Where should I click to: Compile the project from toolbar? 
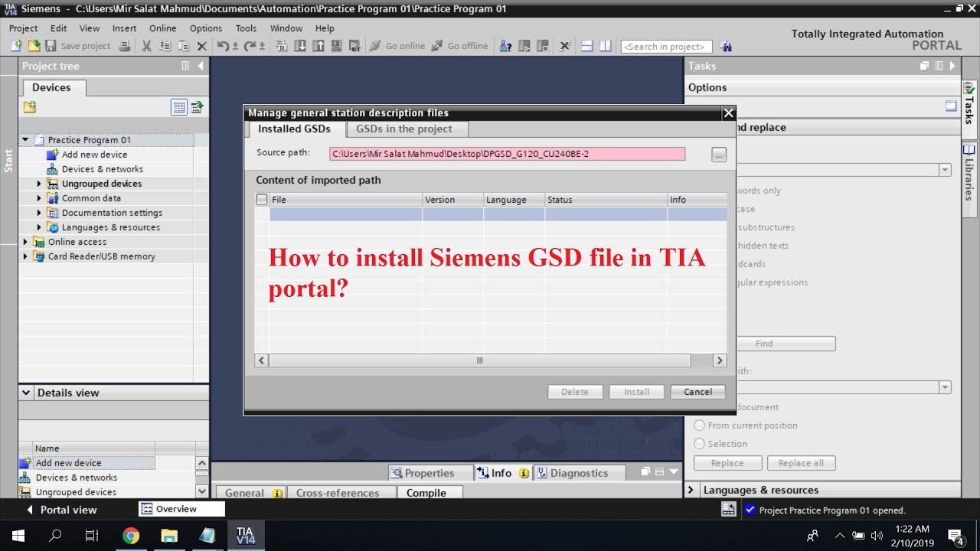281,46
